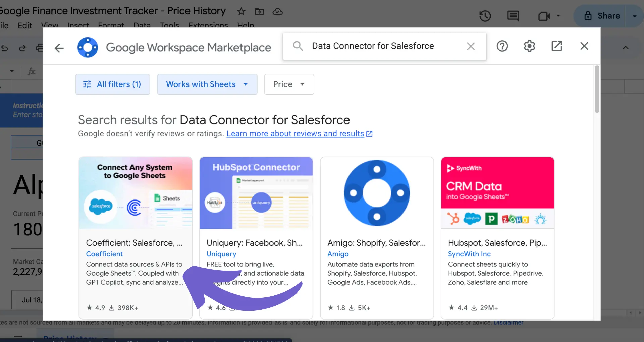Expand the Price filter dropdown

(289, 84)
